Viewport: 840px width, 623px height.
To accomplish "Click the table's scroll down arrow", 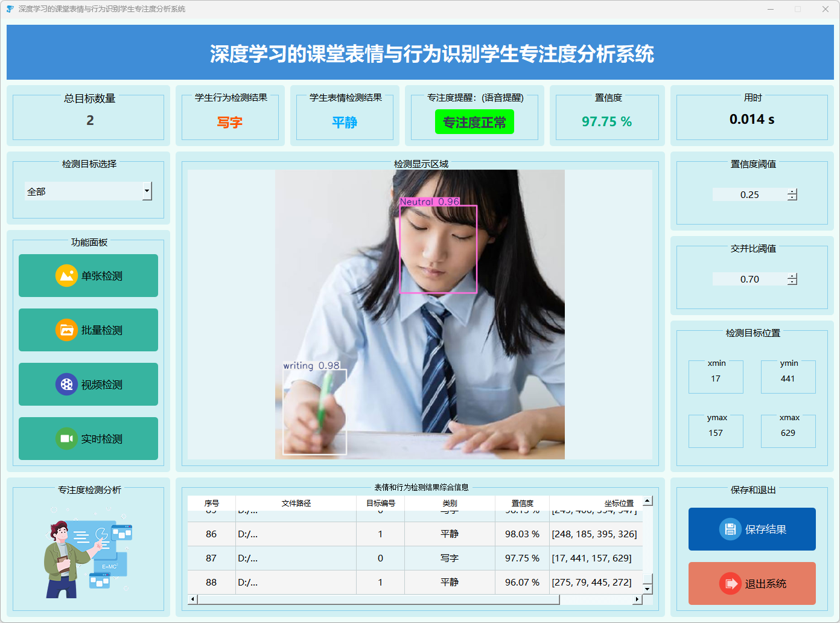I will coord(647,589).
